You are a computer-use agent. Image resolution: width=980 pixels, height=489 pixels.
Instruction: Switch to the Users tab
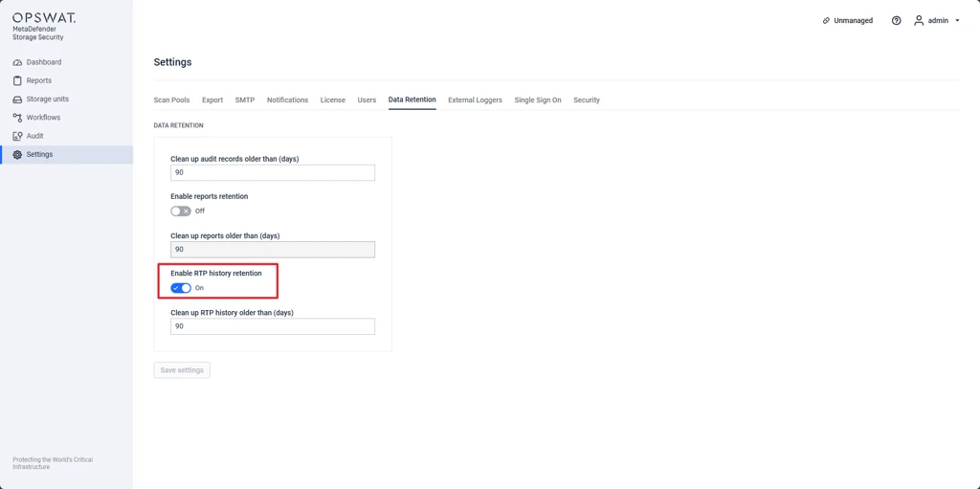pyautogui.click(x=367, y=100)
